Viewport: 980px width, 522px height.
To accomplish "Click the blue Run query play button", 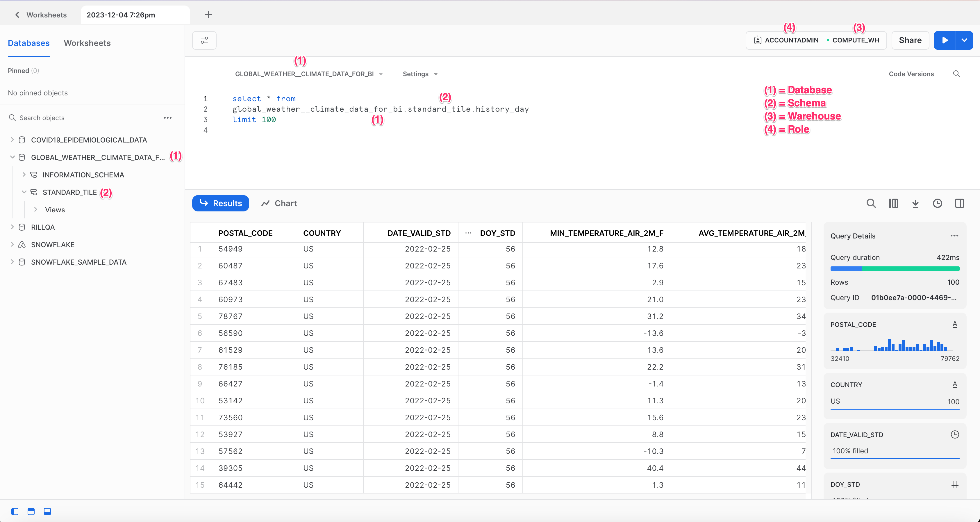I will point(945,40).
